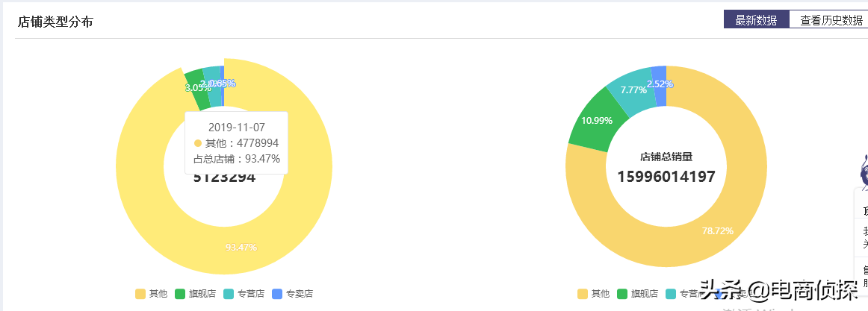The image size is (868, 311).
Task: Click teal 专营店 swatch in left chart legend
Action: (x=229, y=294)
